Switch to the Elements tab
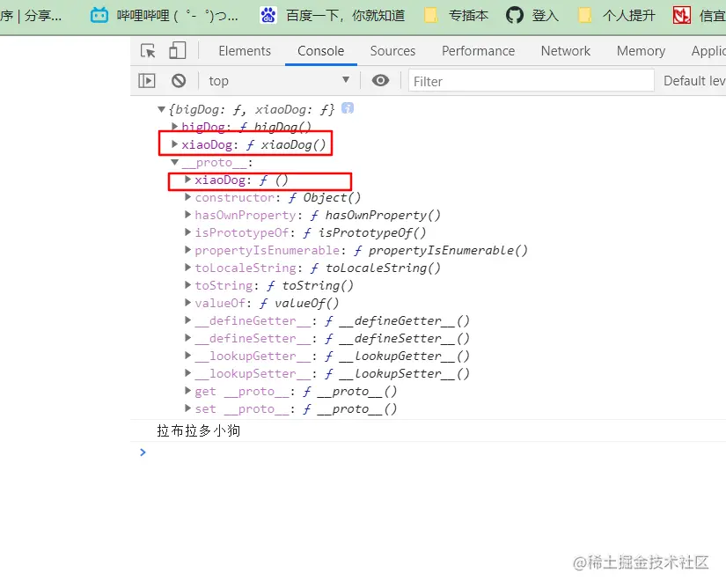The height and width of the screenshot is (588, 726). pyautogui.click(x=245, y=51)
